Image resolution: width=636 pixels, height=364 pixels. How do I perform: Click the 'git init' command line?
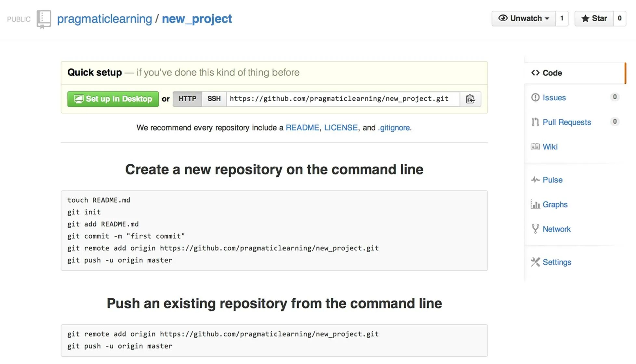84,212
